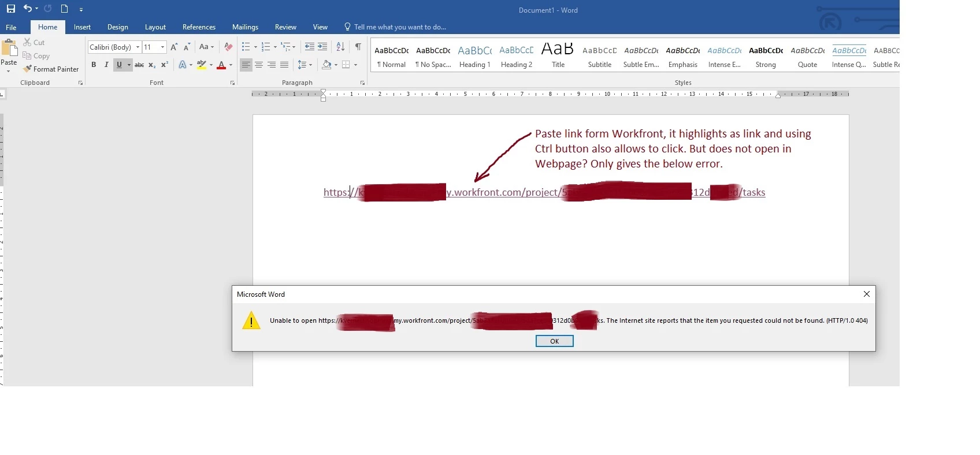The width and height of the screenshot is (980, 455).
Task: Click the New blank document icon
Action: [x=64, y=9]
